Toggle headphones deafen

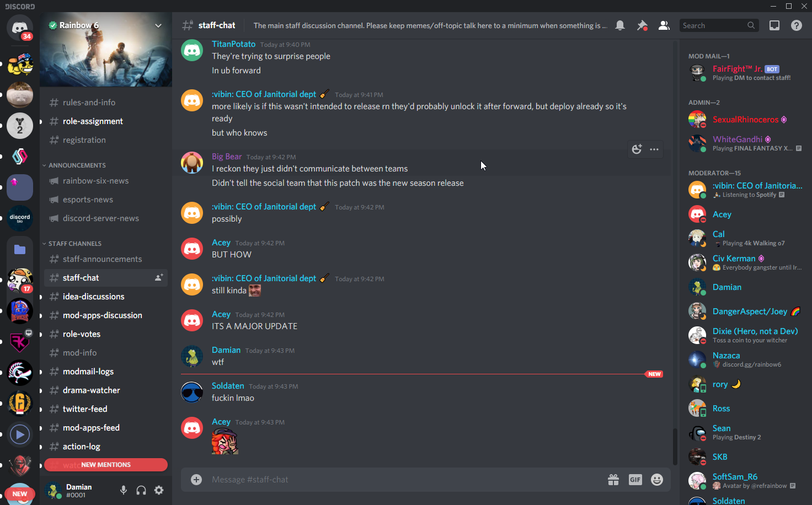pyautogui.click(x=141, y=490)
